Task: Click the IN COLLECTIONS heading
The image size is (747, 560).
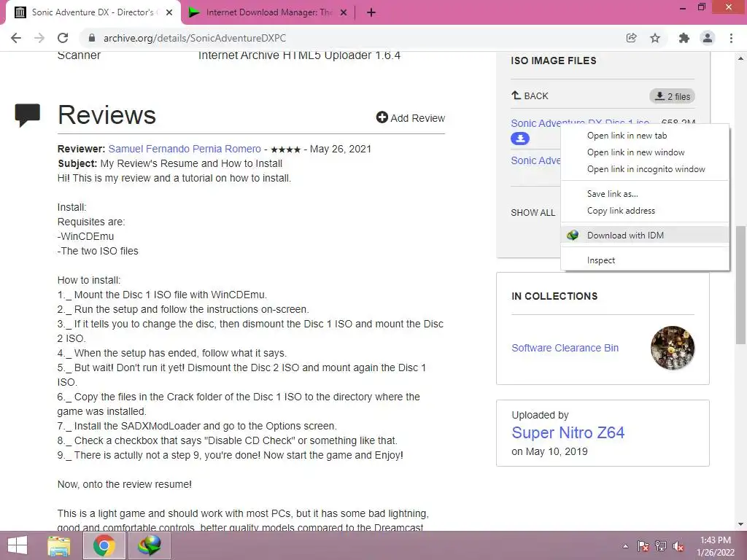Action: [554, 296]
